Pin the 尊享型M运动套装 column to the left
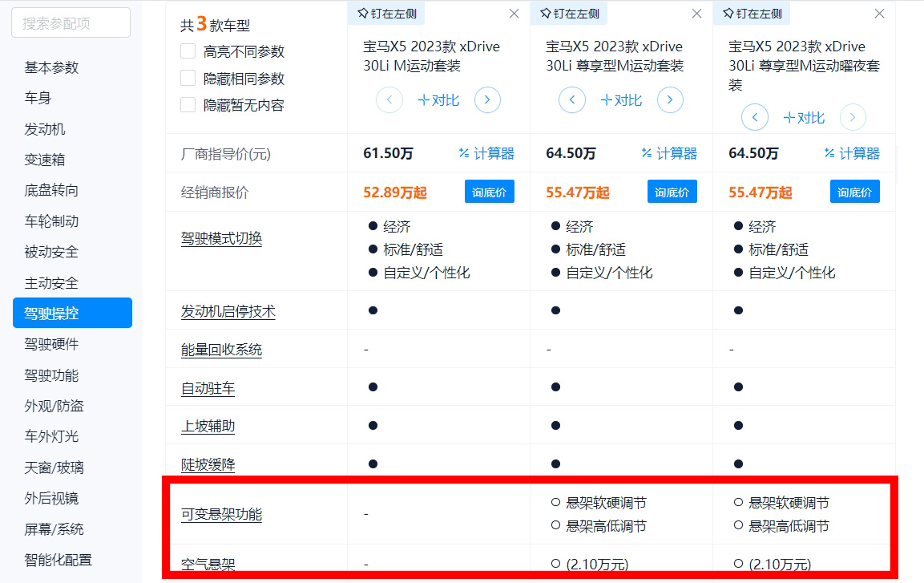This screenshot has width=924, height=583. [x=569, y=13]
